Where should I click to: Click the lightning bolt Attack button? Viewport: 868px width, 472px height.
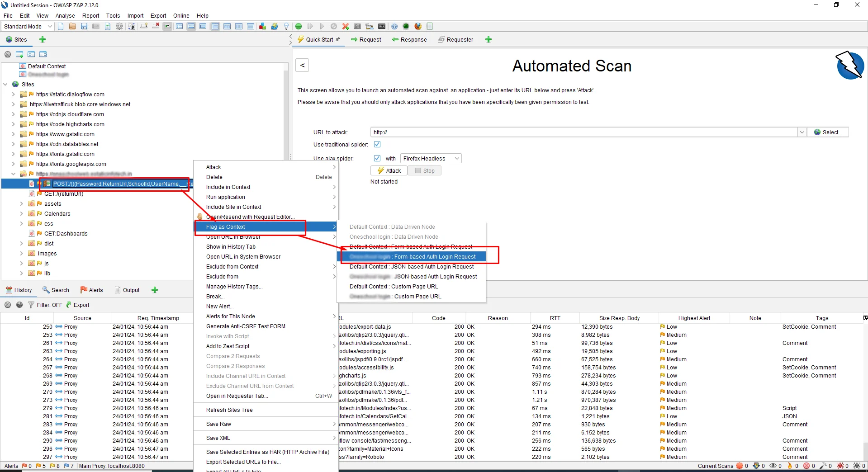[389, 170]
